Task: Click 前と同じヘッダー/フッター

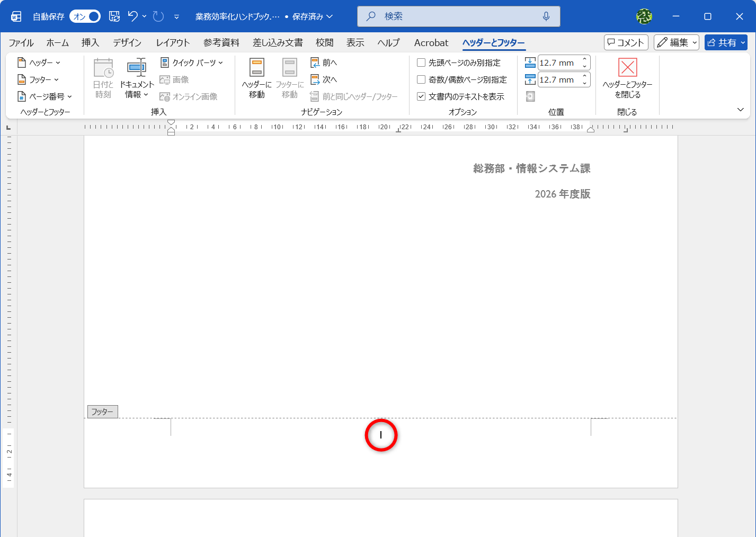Action: [353, 96]
